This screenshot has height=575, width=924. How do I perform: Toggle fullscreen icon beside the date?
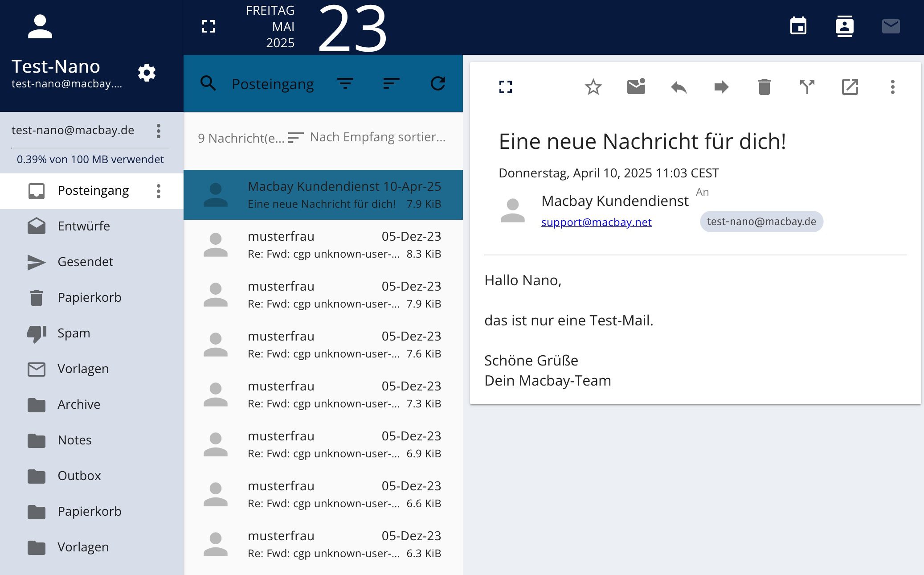209,27
